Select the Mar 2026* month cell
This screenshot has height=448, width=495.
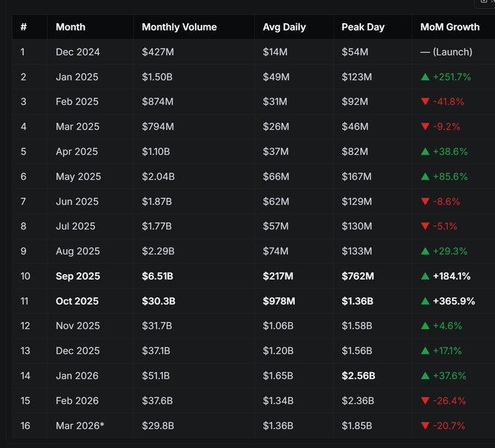coord(80,425)
